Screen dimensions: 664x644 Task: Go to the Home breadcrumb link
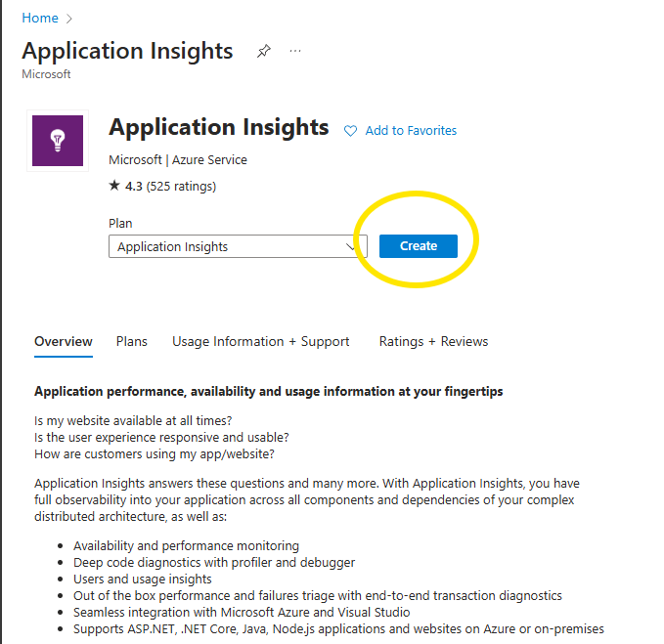40,19
